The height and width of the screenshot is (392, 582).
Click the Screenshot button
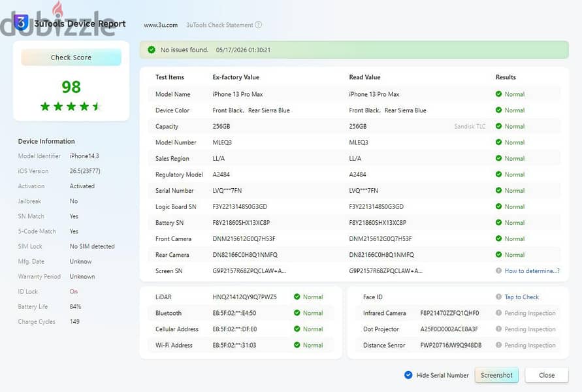pyautogui.click(x=496, y=375)
